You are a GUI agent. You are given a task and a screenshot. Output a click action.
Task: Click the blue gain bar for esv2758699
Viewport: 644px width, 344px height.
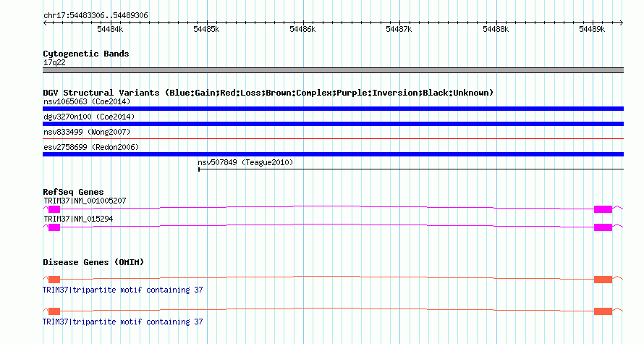tap(333, 154)
